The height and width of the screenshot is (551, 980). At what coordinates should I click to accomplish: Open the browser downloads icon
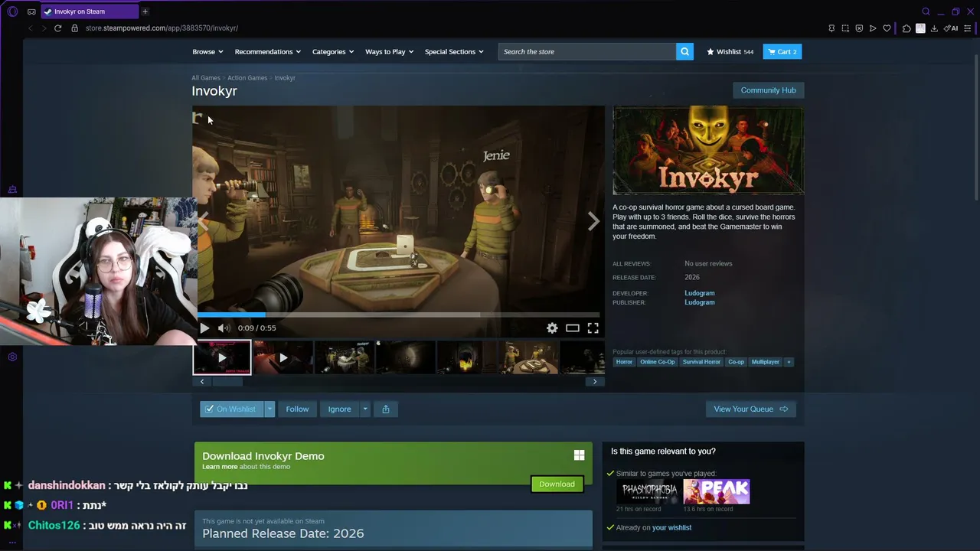tap(934, 28)
